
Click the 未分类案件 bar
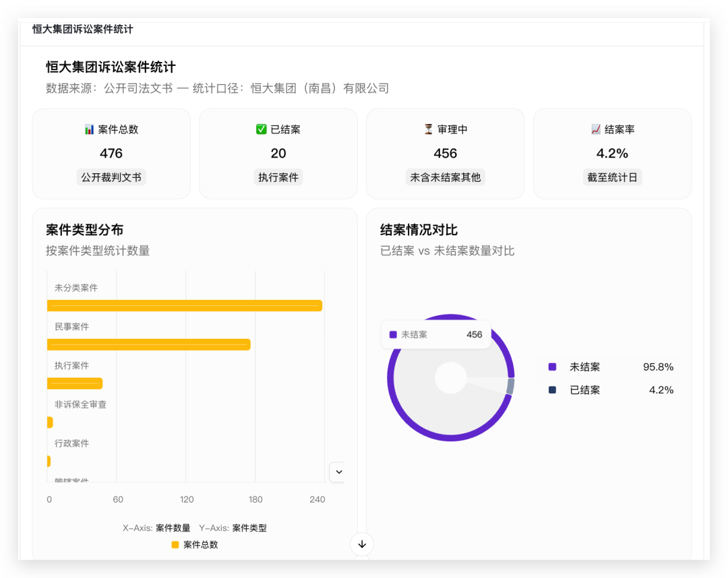point(185,306)
